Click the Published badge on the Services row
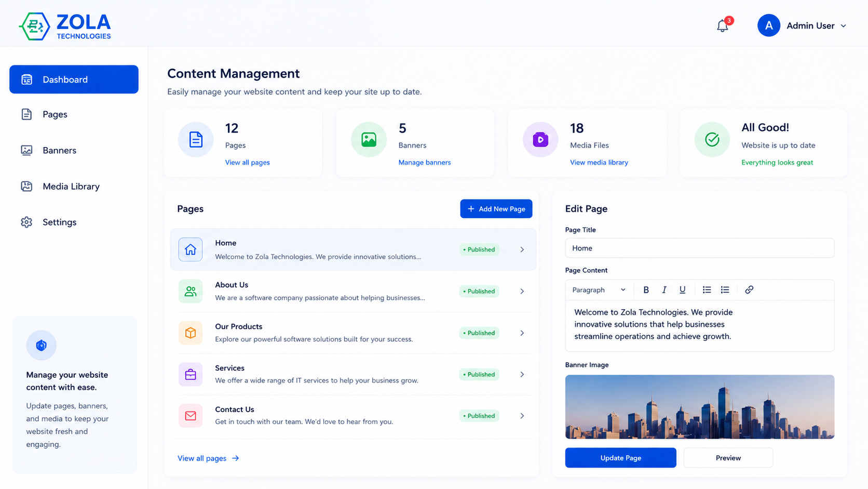This screenshot has height=489, width=868. tap(479, 374)
